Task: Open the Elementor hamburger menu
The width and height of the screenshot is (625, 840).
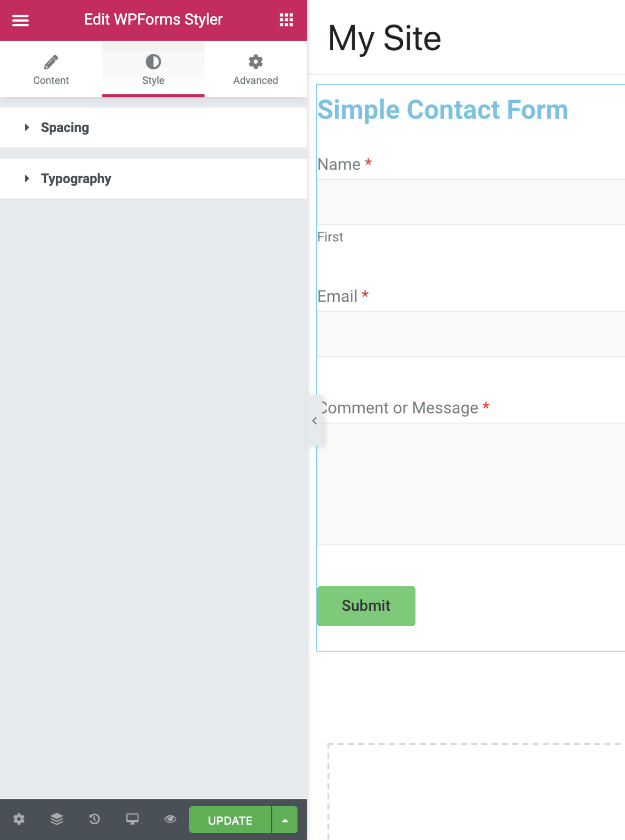Action: point(20,20)
